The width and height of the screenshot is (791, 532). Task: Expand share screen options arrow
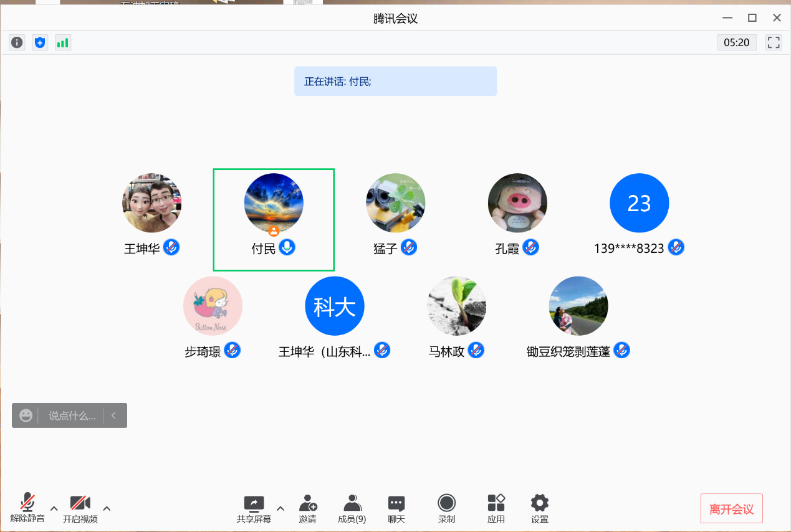280,508
